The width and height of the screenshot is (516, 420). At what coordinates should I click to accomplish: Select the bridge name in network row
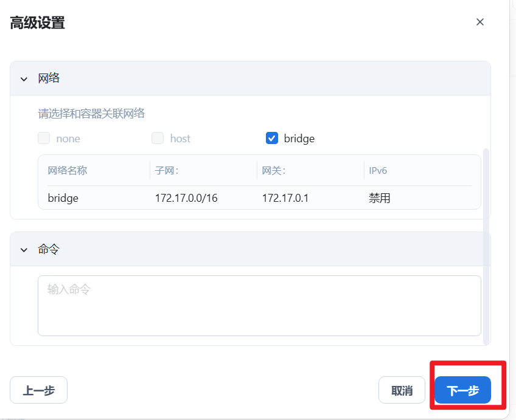point(63,198)
